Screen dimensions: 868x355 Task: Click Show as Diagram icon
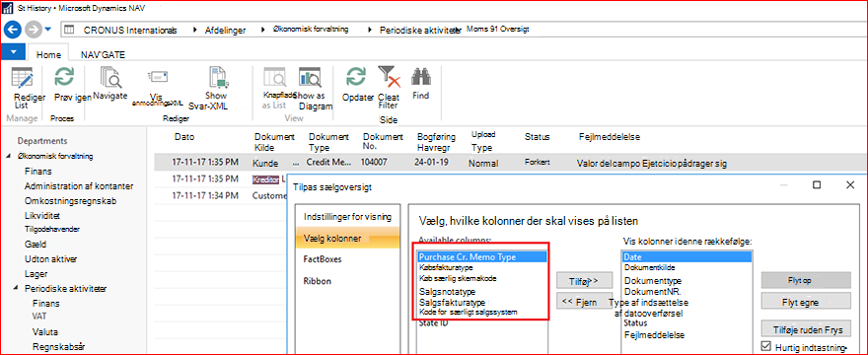310,78
